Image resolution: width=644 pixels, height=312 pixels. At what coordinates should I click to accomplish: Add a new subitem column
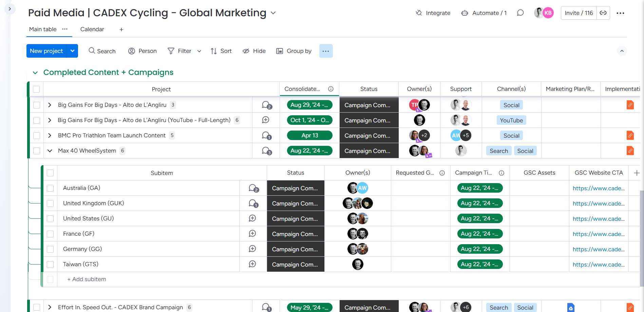pos(637,173)
